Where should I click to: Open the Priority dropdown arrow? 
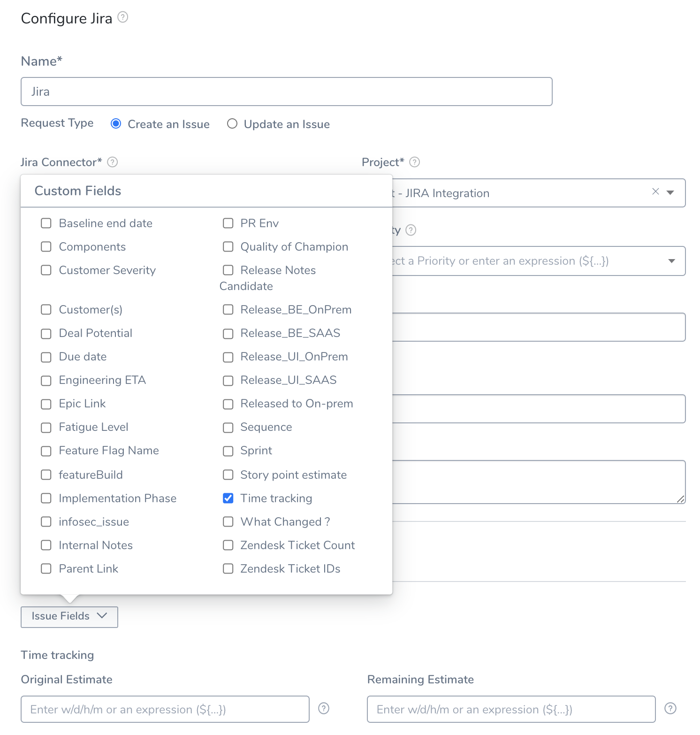[x=671, y=261]
